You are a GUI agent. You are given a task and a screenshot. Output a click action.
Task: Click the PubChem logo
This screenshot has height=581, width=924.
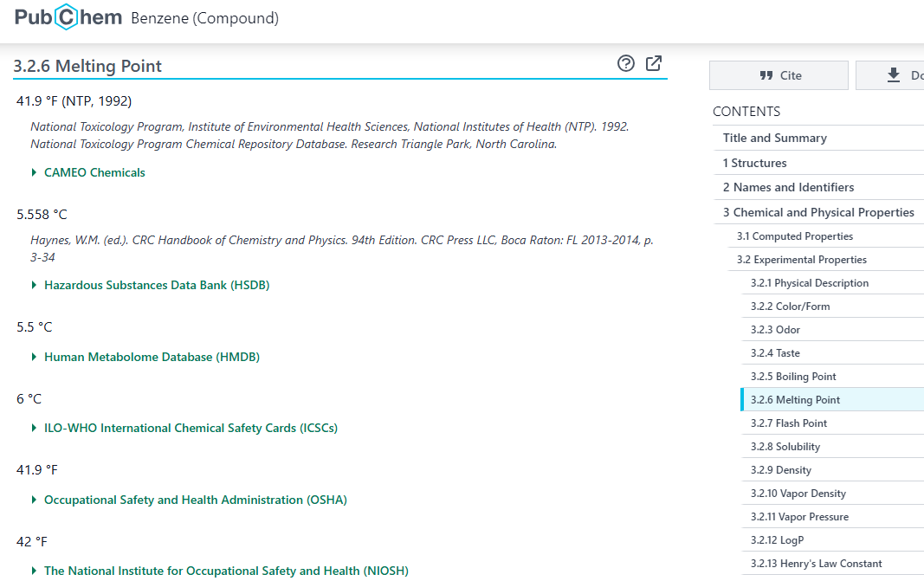(x=68, y=17)
